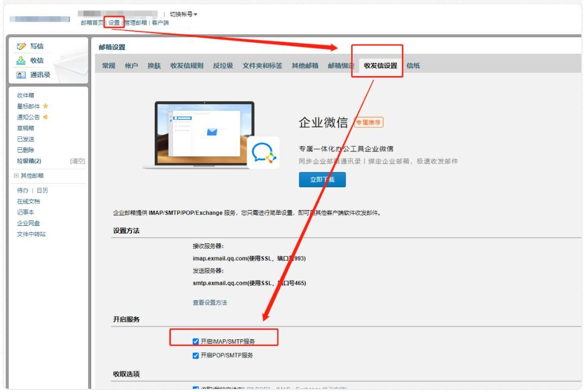Click the speaker icon beside 通知公告
Viewport: 584px width, 392px height.
46,117
